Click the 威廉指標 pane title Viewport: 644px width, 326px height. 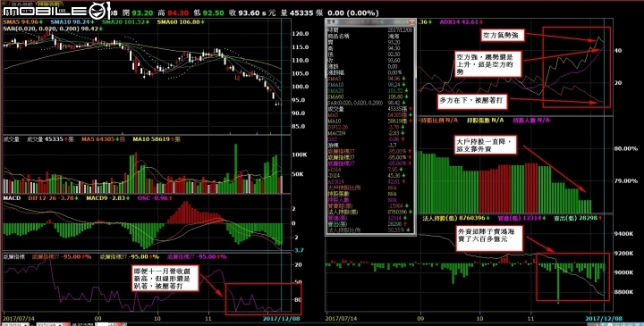pos(14,256)
